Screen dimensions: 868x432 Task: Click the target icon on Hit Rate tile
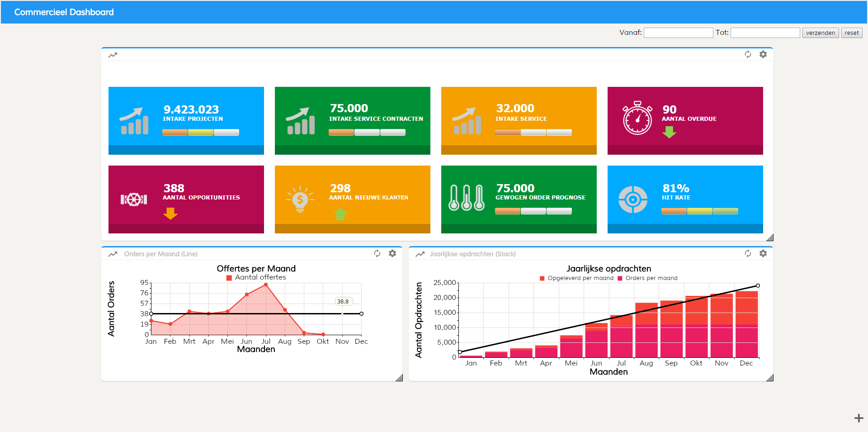click(x=633, y=199)
